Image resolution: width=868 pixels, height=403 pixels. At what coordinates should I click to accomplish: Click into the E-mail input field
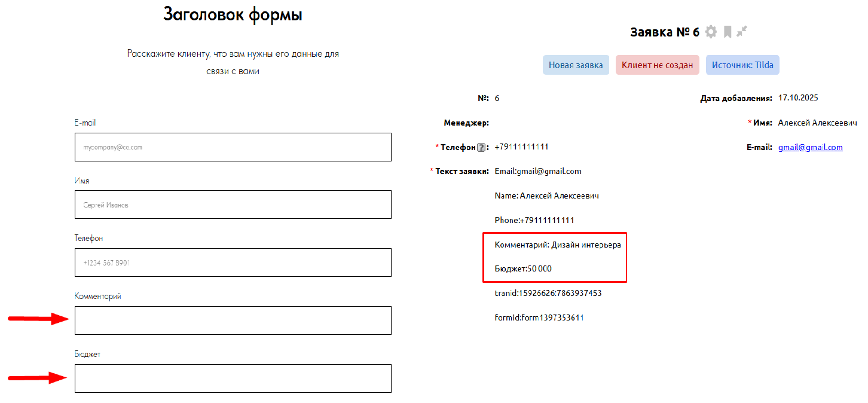coord(233,147)
